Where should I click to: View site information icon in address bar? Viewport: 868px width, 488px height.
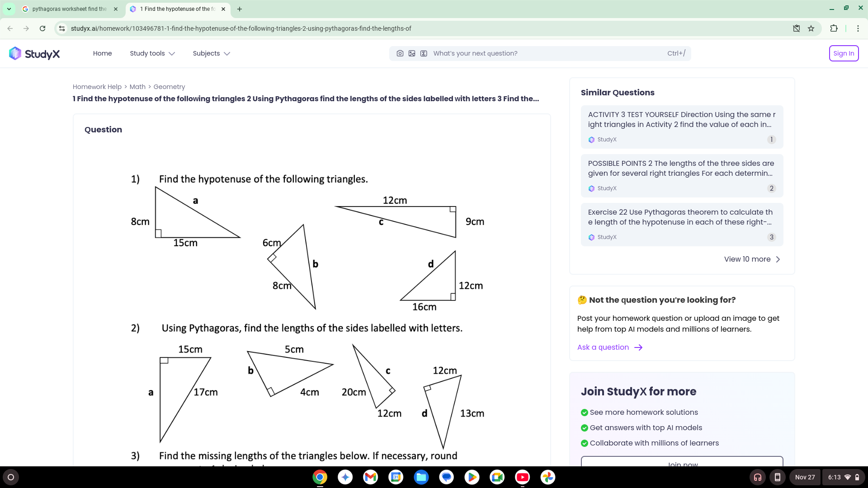pyautogui.click(x=62, y=28)
